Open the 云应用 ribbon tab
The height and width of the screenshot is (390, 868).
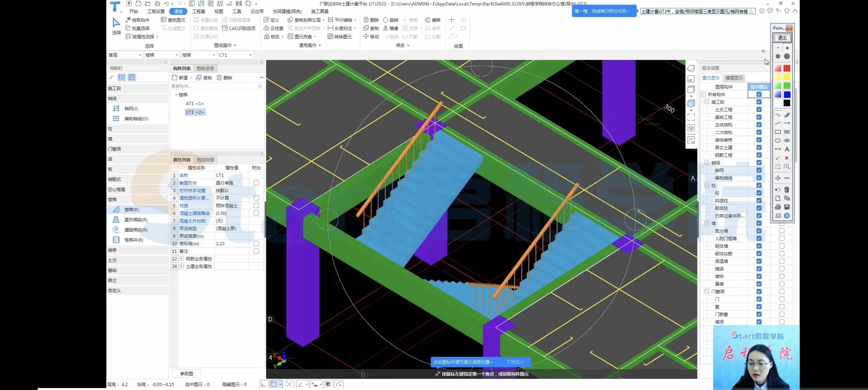257,11
